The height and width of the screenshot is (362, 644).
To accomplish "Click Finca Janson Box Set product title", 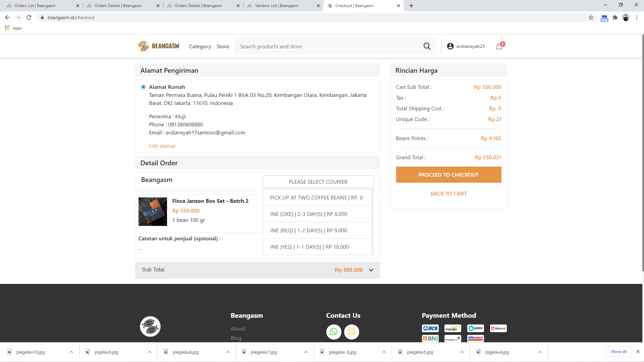I will 210,201.
